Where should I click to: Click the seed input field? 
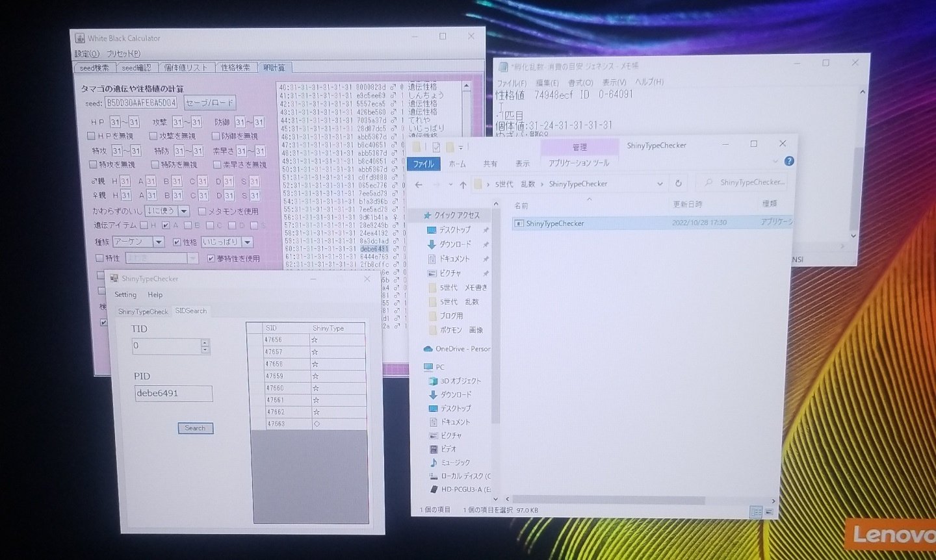(x=140, y=103)
